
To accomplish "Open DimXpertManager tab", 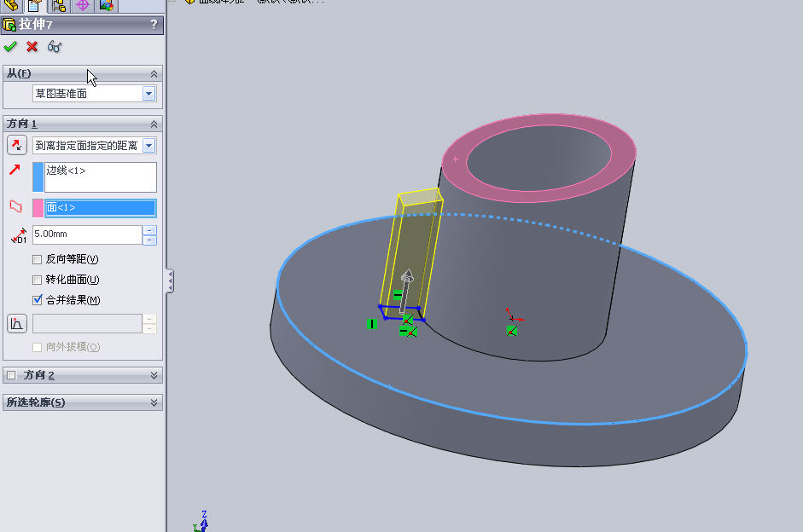I will pyautogui.click(x=83, y=6).
